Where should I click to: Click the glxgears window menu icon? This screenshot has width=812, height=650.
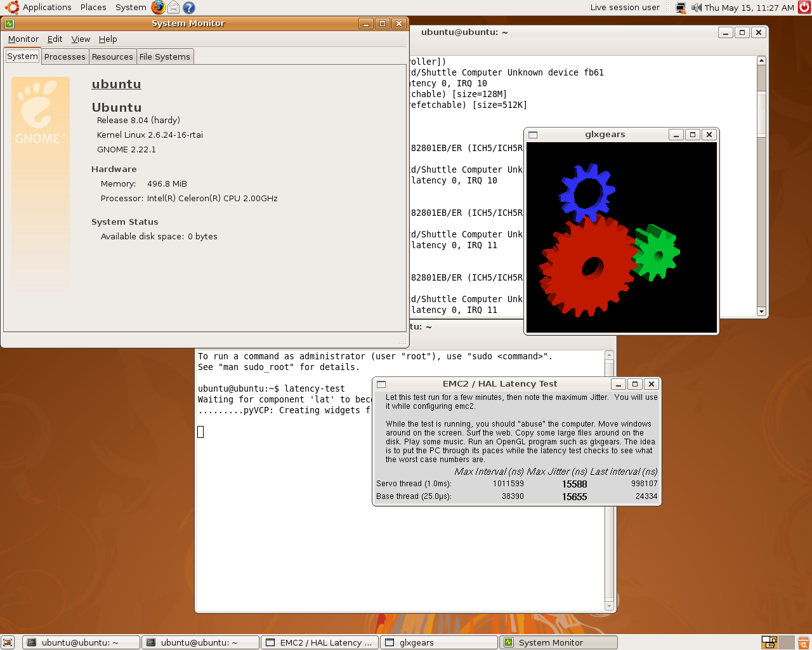click(533, 135)
